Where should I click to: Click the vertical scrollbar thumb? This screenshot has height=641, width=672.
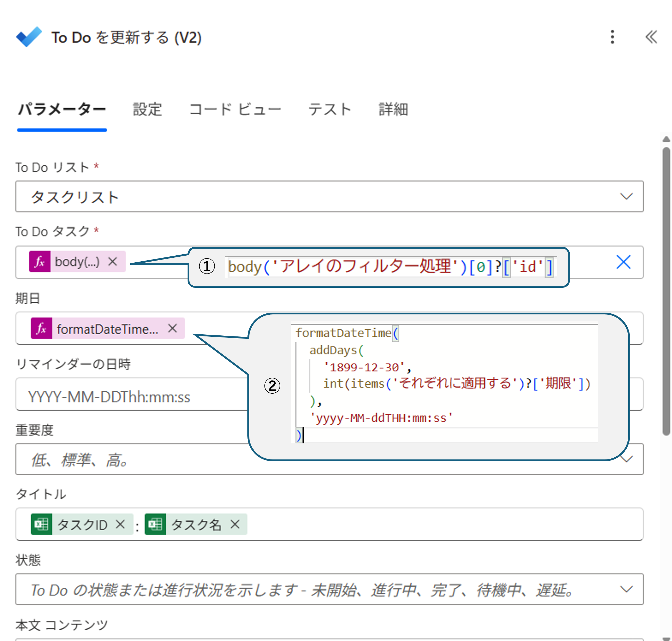coord(666,291)
